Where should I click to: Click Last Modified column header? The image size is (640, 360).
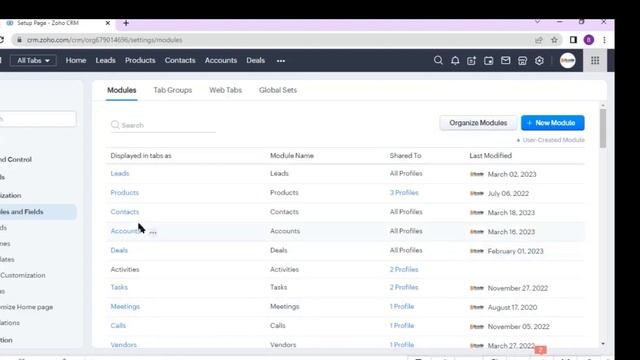[490, 156]
